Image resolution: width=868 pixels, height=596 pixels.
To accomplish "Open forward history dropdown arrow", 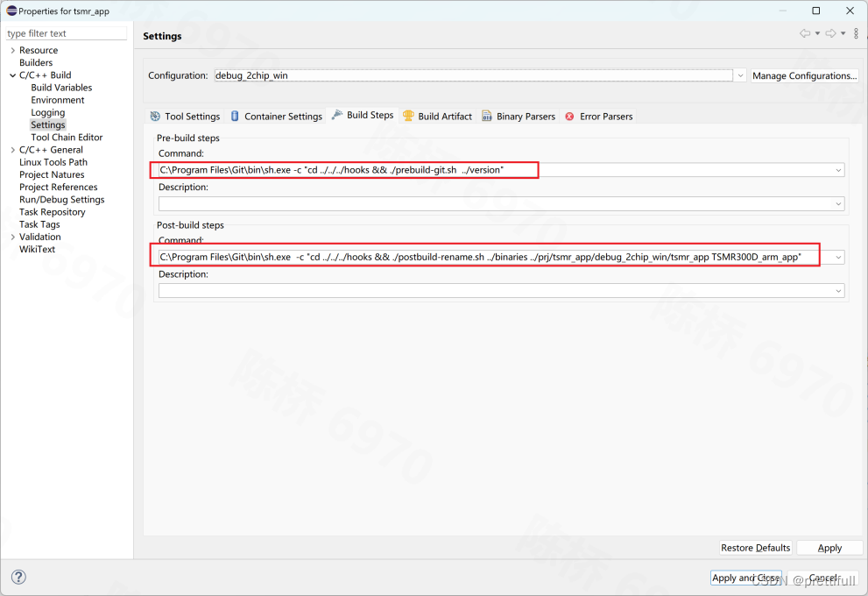I will click(843, 34).
